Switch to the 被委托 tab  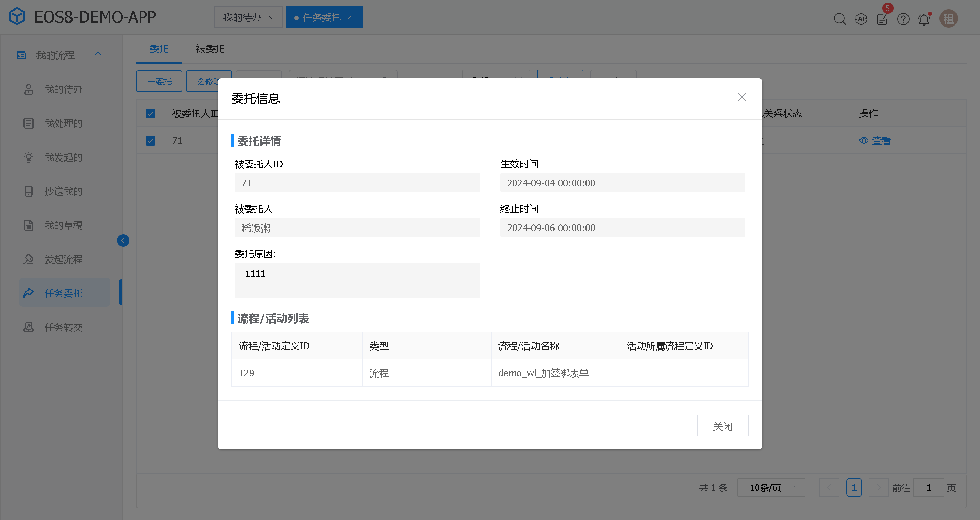pos(210,49)
